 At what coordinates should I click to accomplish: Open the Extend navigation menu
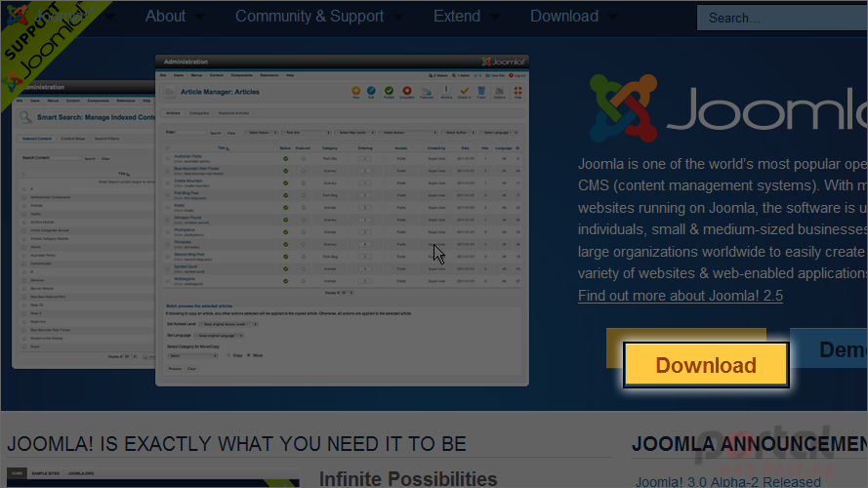465,17
